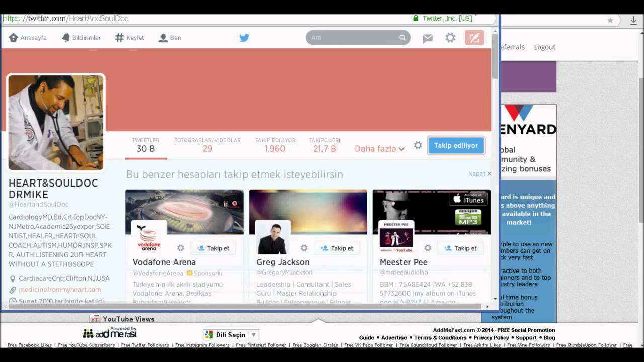Screen dimensions: 644x362
Task: Expand Daha fazla dropdown
Action: coord(379,149)
